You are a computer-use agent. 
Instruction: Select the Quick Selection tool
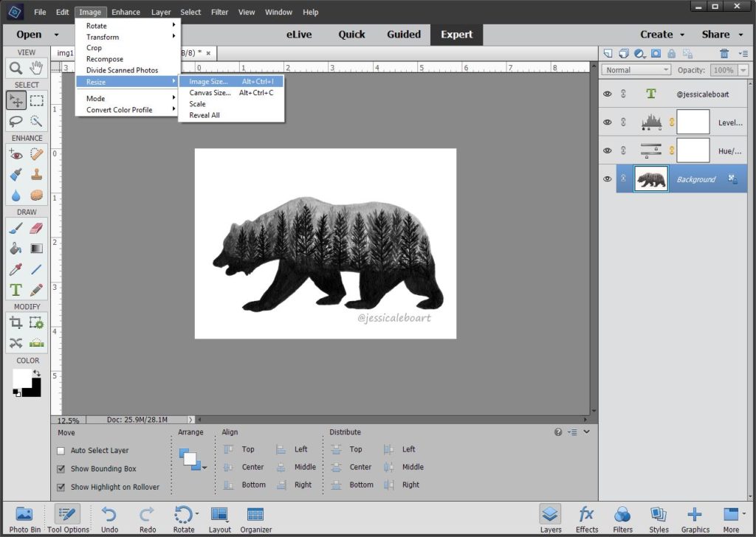(37, 121)
